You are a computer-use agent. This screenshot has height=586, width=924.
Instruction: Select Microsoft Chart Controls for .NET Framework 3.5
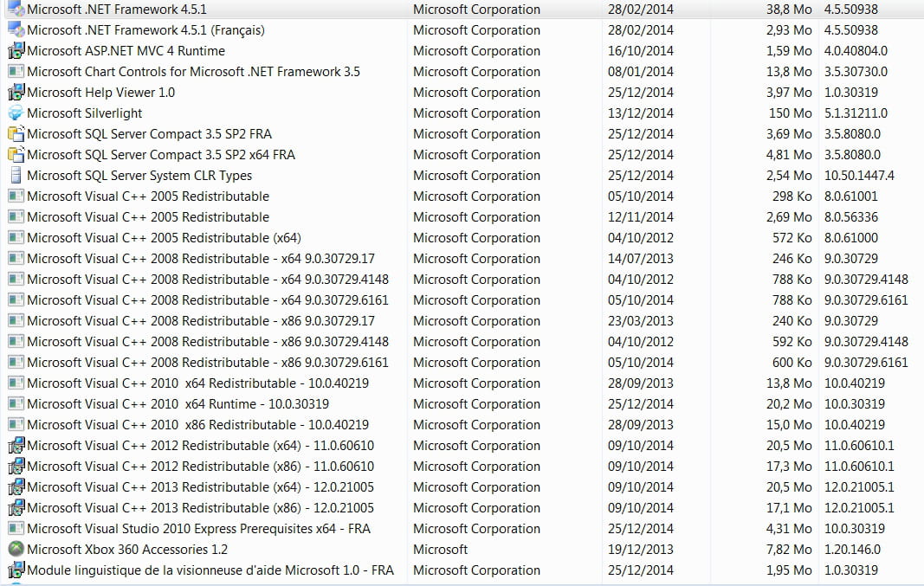click(193, 71)
